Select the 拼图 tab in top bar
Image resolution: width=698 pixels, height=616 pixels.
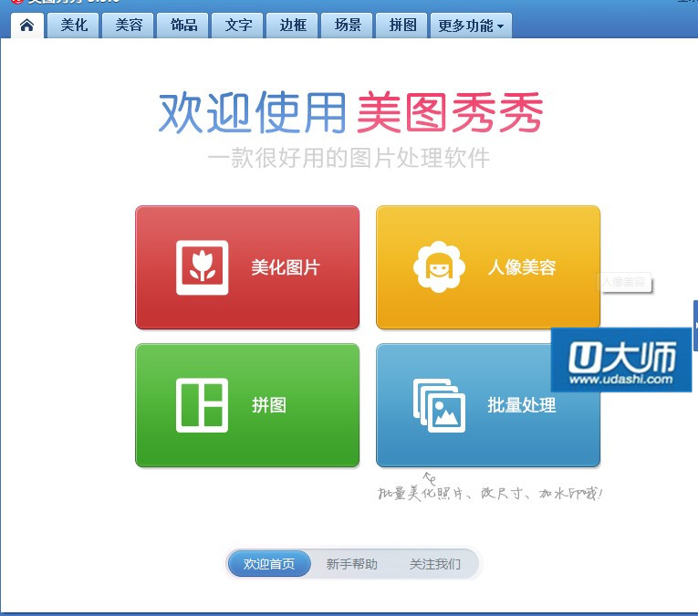(402, 26)
